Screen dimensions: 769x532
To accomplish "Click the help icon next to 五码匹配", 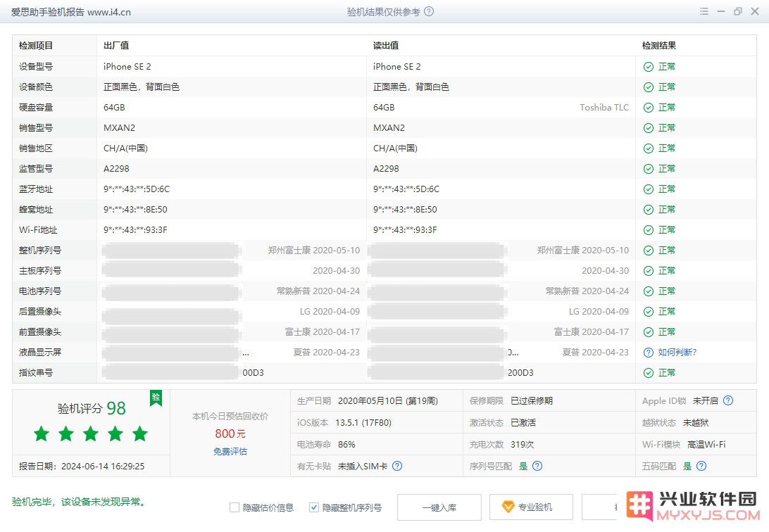I will click(x=701, y=466).
